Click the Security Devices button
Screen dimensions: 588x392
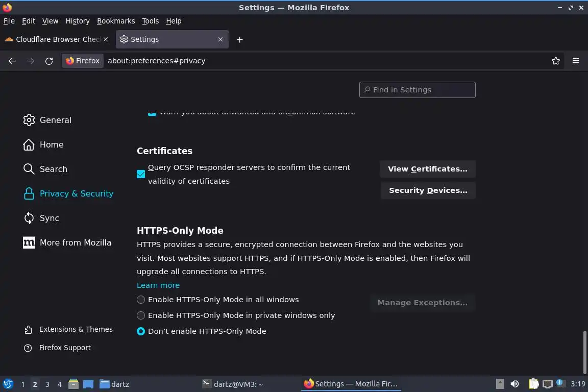click(x=428, y=190)
